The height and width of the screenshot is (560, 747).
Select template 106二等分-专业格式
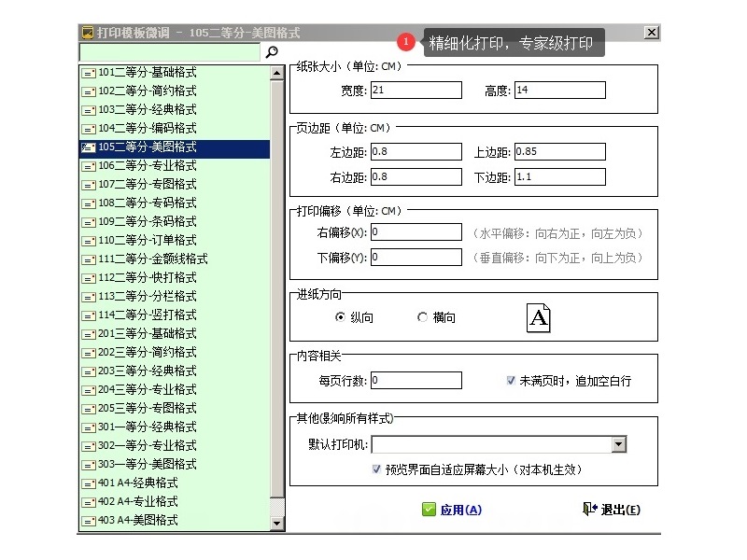click(148, 165)
